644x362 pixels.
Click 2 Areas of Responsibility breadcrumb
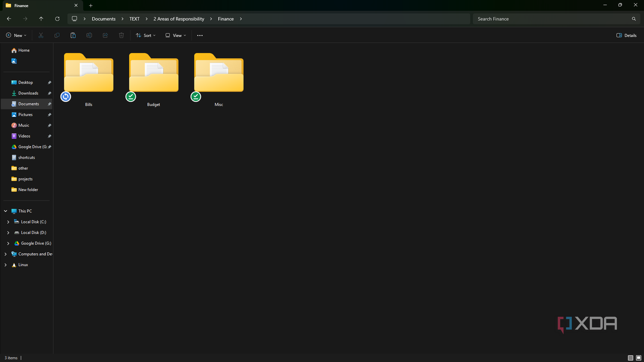(179, 19)
